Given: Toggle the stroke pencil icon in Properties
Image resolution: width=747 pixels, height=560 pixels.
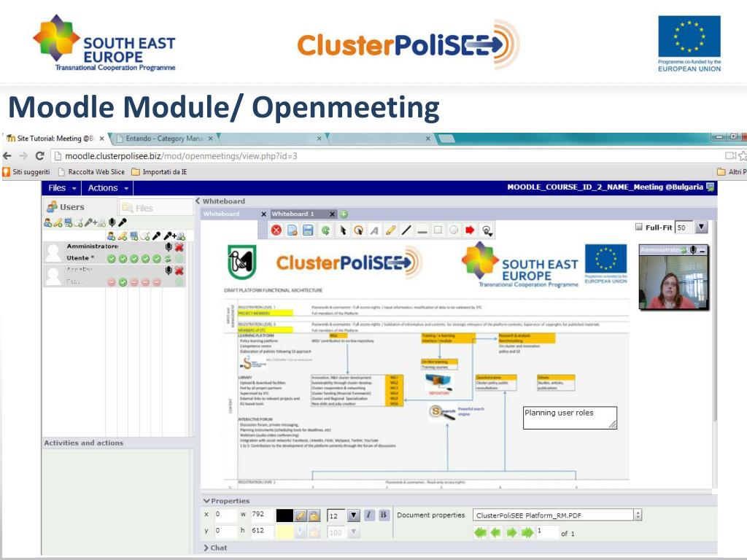Looking at the screenshot, I should tap(300, 516).
